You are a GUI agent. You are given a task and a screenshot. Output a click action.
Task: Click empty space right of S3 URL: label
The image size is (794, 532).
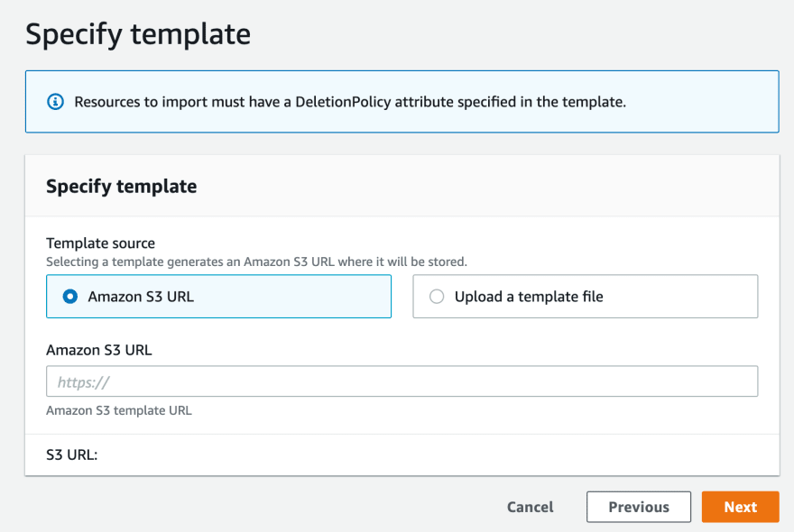[436, 454]
